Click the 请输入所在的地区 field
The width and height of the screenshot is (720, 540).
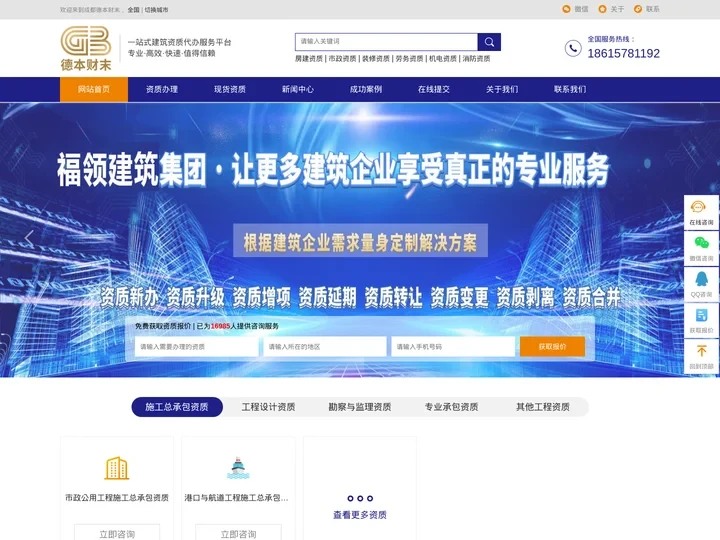pos(325,347)
